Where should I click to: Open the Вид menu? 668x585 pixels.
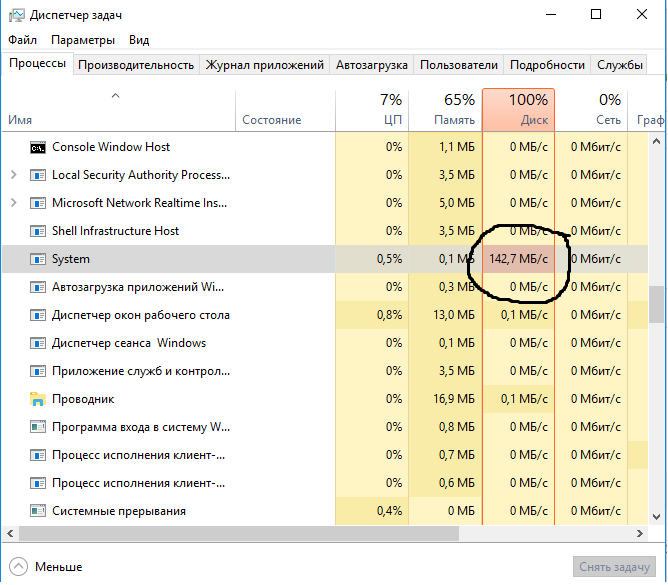coord(139,40)
